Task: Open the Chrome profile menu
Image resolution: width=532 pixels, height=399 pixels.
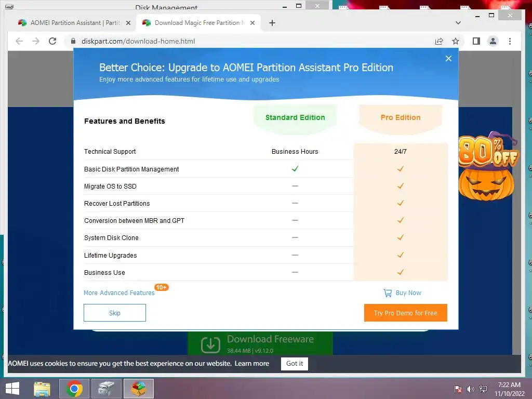Action: [493, 41]
